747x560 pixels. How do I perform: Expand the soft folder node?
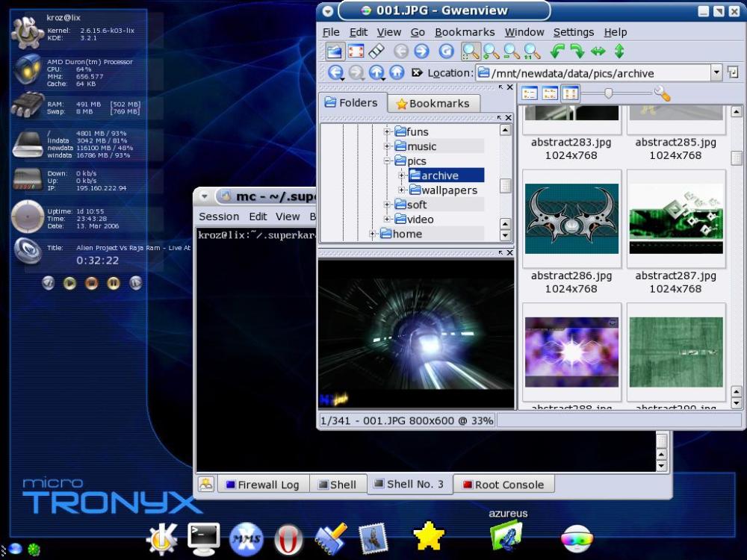click(x=387, y=205)
